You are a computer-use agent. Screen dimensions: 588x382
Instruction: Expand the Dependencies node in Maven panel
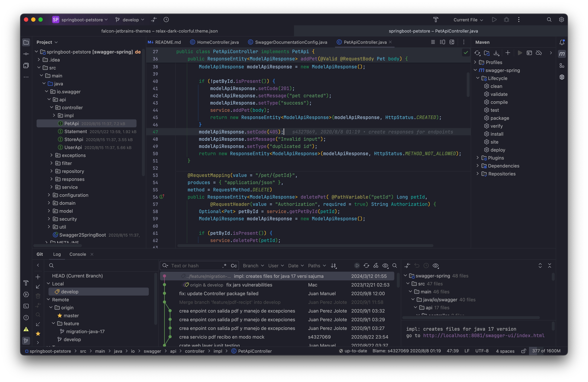pos(478,165)
